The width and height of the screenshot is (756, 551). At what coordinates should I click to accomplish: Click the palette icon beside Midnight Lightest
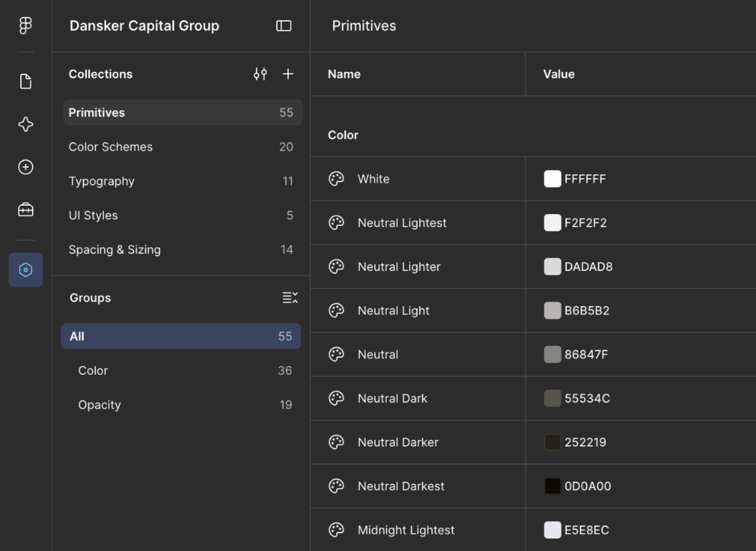coord(336,530)
